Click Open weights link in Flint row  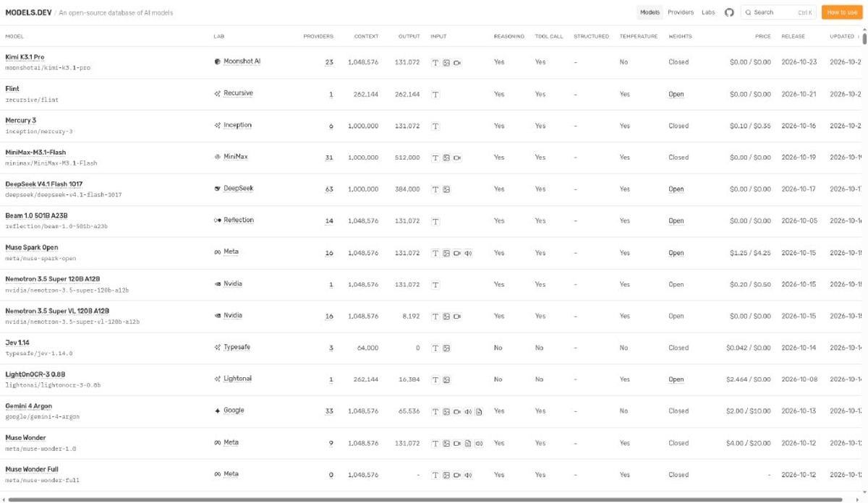coord(676,95)
